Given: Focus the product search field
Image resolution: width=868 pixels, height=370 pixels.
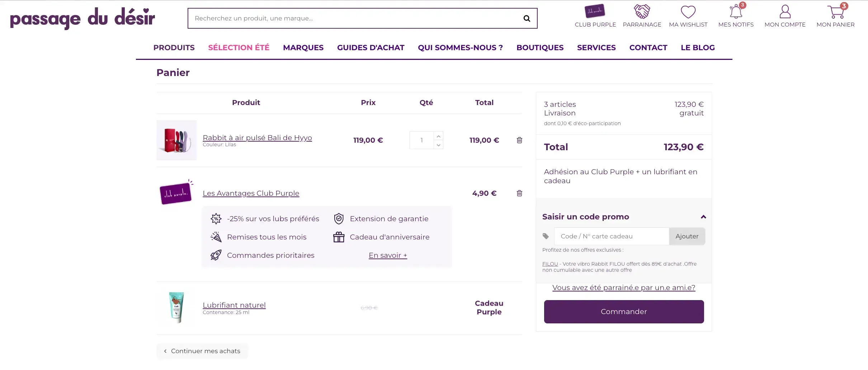Looking at the screenshot, I should click(355, 18).
